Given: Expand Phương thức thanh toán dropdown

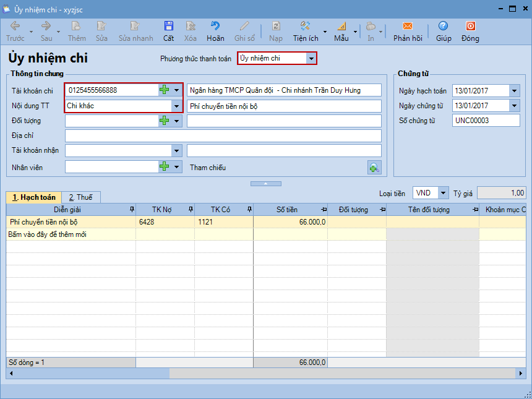Looking at the screenshot, I should click(312, 58).
